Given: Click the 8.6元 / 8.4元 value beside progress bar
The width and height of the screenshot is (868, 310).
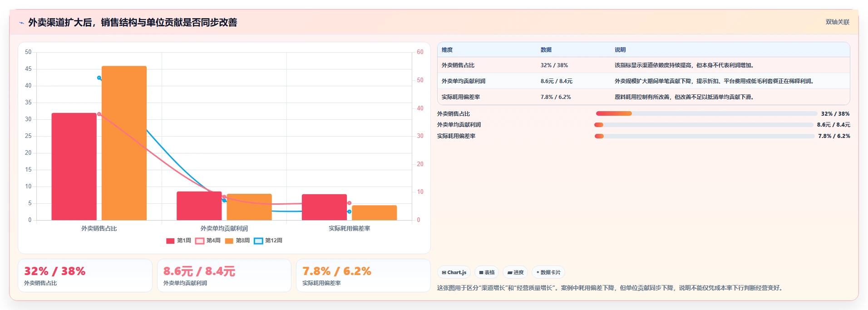Looking at the screenshot, I should click(833, 125).
